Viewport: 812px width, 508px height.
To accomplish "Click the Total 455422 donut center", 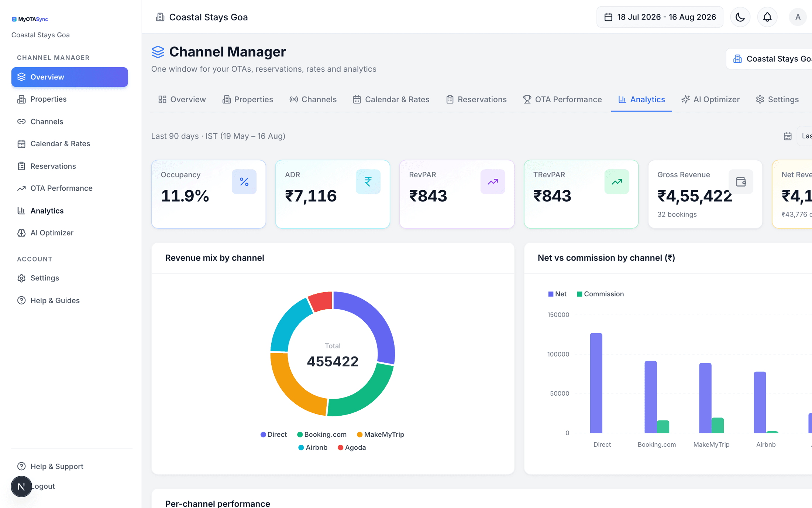I will pyautogui.click(x=333, y=356).
